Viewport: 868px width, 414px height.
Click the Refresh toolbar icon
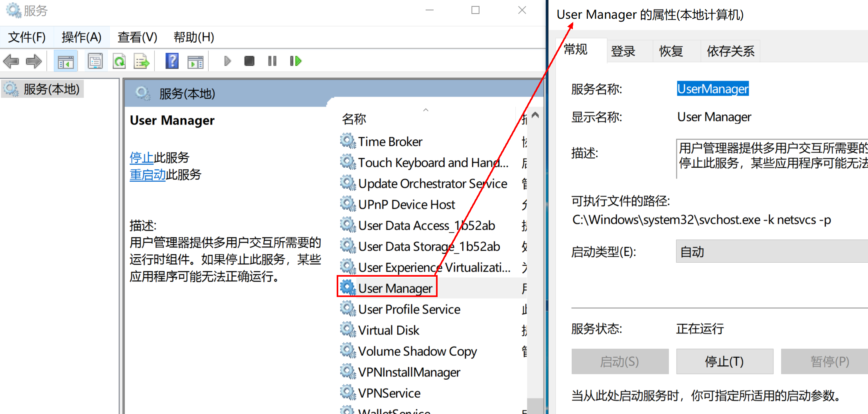[119, 61]
